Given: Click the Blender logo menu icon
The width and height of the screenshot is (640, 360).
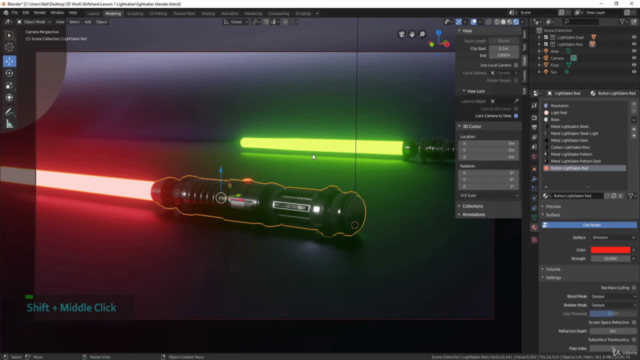Looking at the screenshot, I should tap(6, 13).
